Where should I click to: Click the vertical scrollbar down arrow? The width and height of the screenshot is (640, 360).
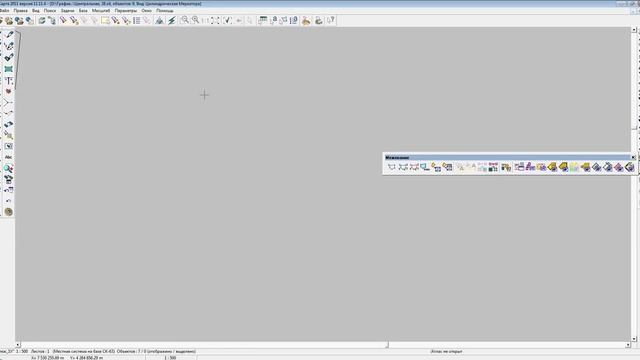(634, 339)
